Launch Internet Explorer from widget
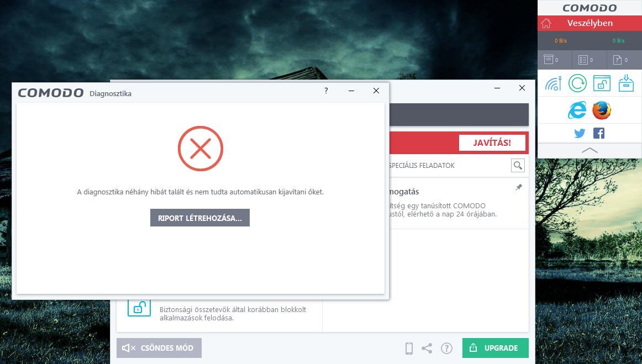642x364 pixels. tap(577, 110)
